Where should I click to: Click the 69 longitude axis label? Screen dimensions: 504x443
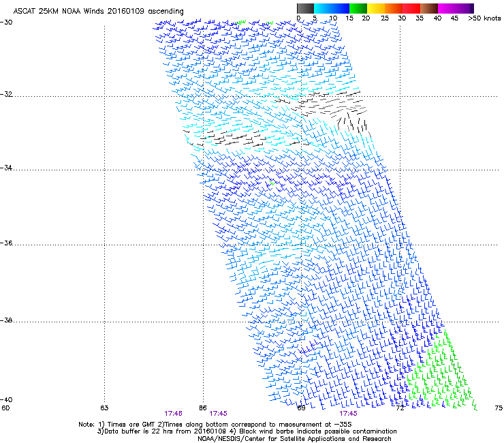coord(301,408)
